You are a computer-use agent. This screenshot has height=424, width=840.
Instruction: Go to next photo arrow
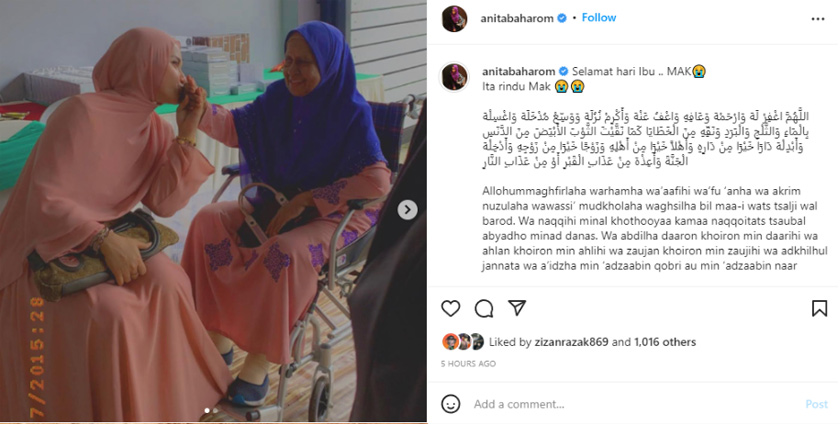407,210
